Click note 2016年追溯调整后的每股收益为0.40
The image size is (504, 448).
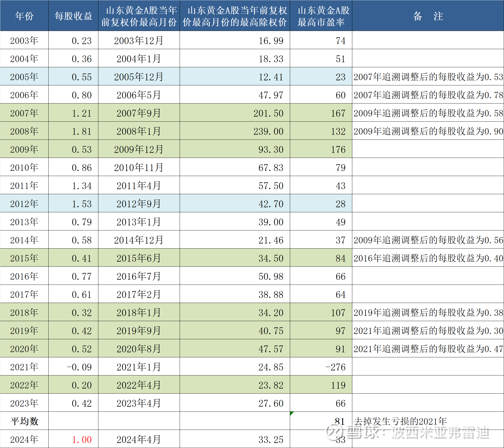point(428,258)
